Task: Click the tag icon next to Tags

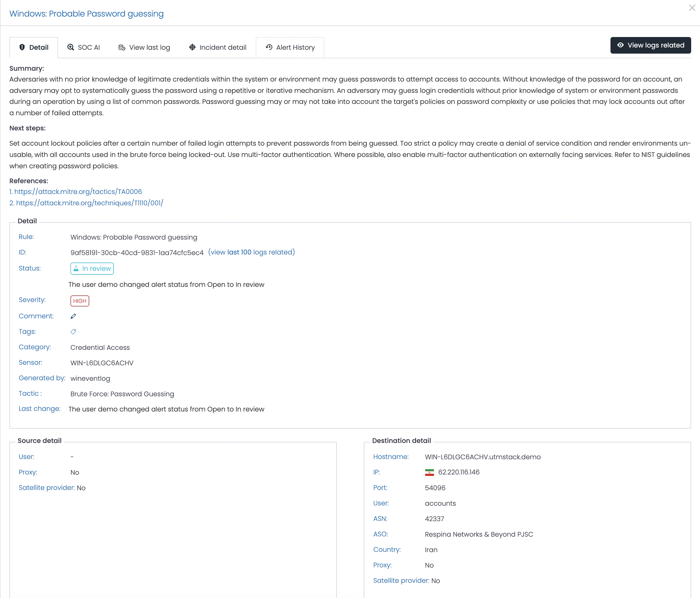Action: pos(73,332)
